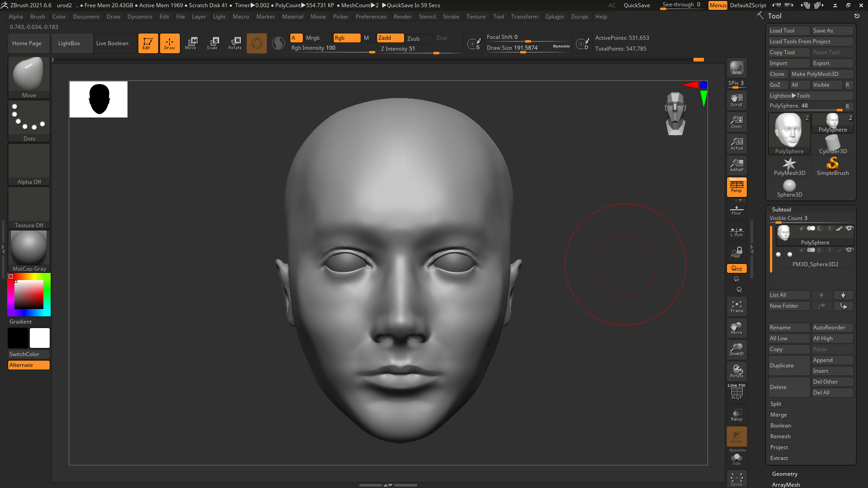Click the AAHalf zoom icon
Screen dimensions: 868x488
click(736, 165)
